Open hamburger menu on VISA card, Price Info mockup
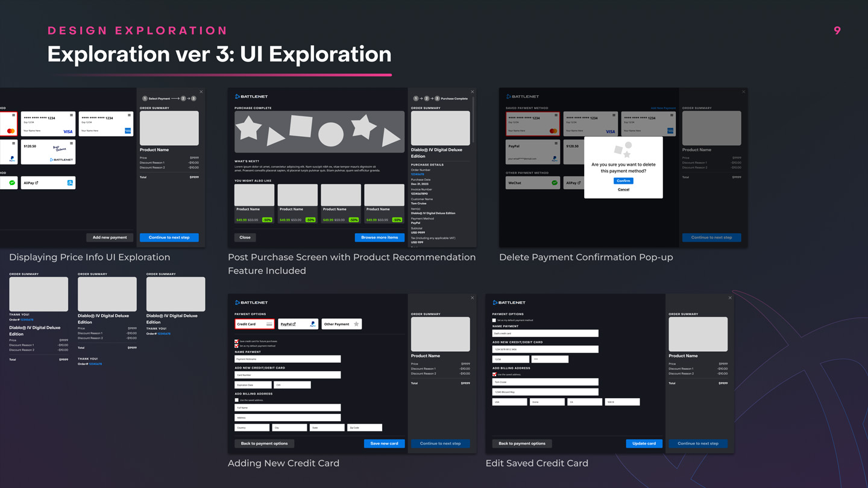868x488 pixels. click(71, 115)
